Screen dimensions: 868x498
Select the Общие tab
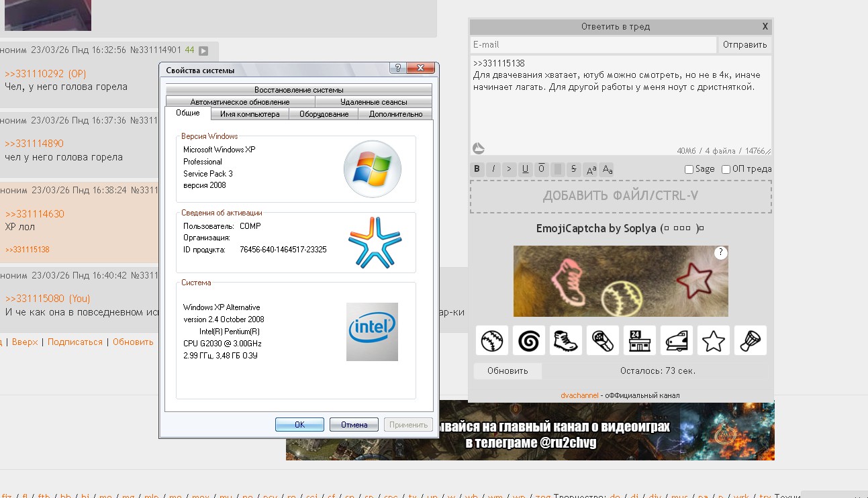(187, 113)
